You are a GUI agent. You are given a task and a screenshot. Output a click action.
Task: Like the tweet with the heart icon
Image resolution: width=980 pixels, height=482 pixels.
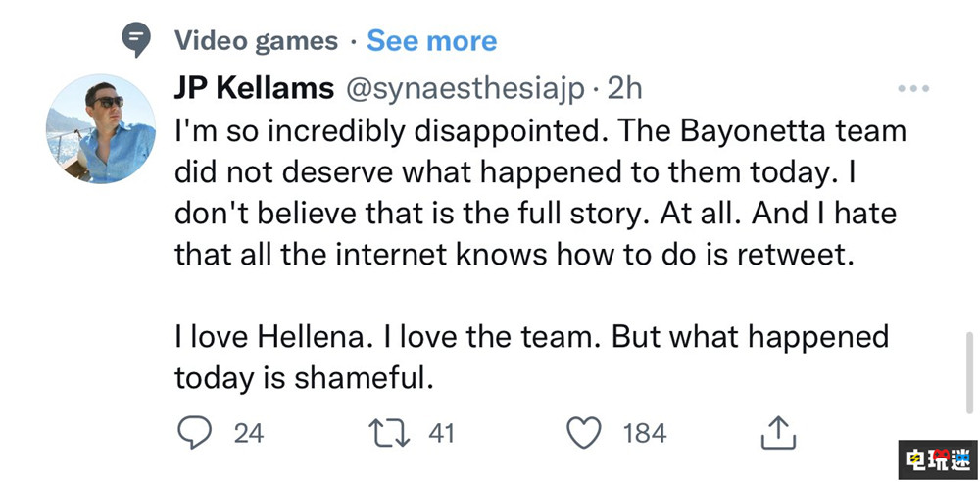(x=586, y=432)
